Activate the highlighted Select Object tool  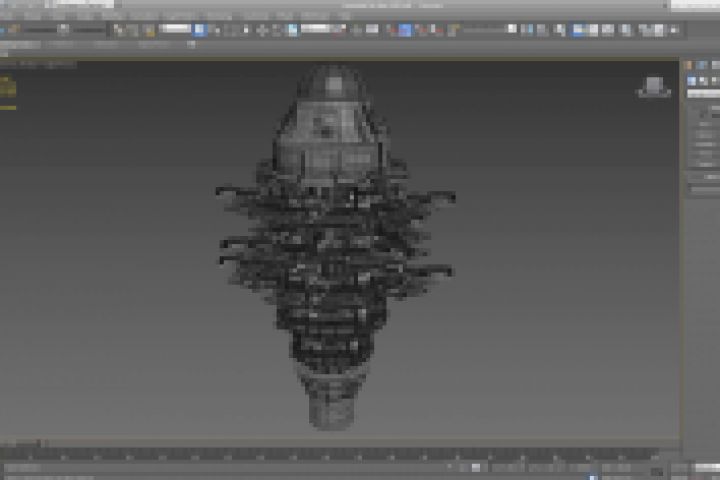click(200, 30)
